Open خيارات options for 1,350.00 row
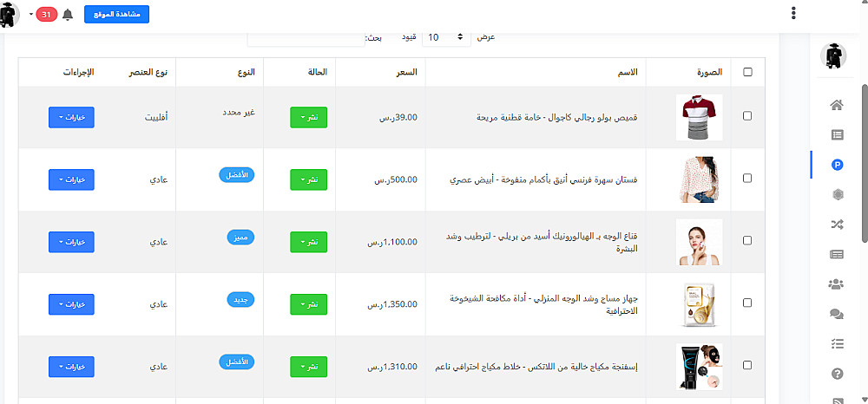 pyautogui.click(x=71, y=304)
